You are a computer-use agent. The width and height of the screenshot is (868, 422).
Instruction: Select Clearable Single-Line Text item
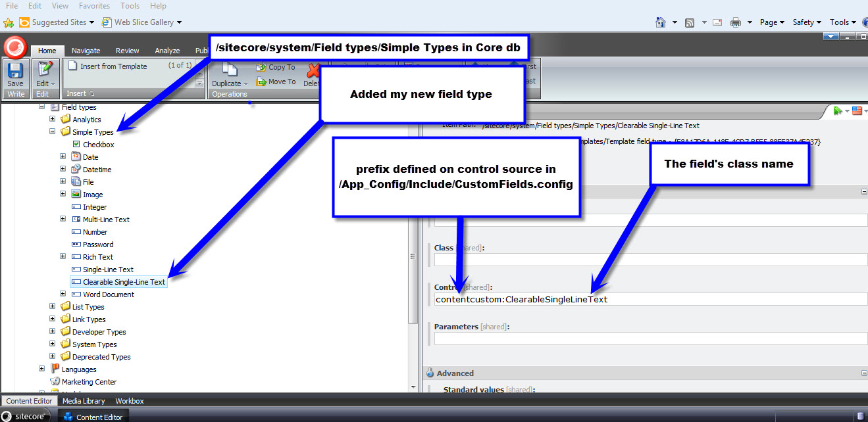[x=124, y=282]
